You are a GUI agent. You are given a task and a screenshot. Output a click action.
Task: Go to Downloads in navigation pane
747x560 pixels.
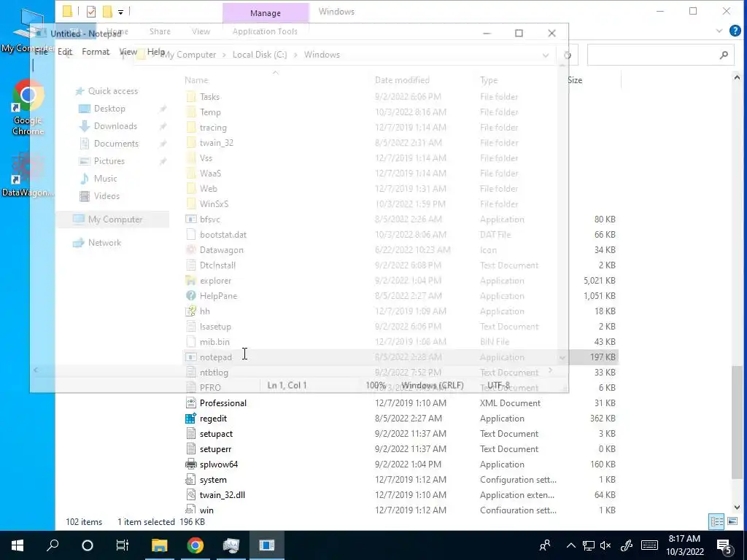[x=115, y=126]
